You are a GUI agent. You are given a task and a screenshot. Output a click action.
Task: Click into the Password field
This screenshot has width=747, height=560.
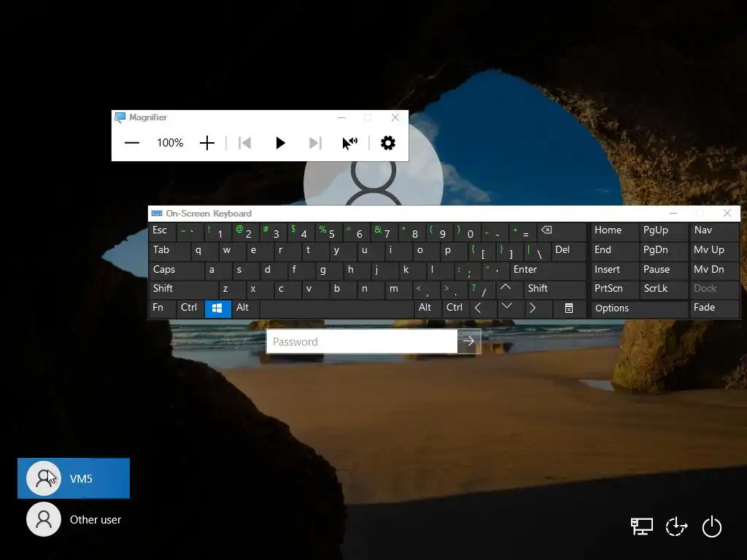click(x=362, y=341)
